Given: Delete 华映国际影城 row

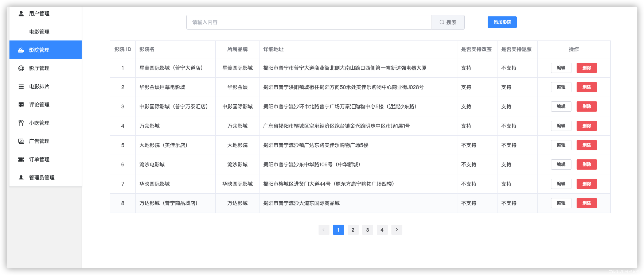Looking at the screenshot, I should tap(586, 184).
